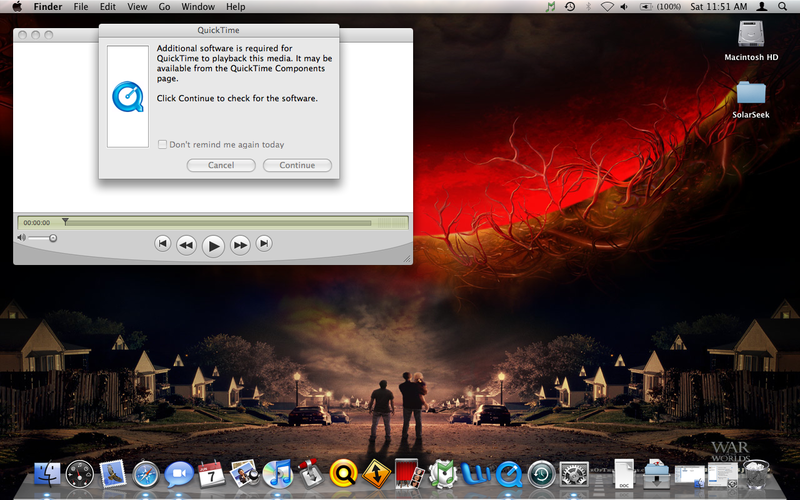
Task: Open iCal from the Dock
Action: coord(211,473)
